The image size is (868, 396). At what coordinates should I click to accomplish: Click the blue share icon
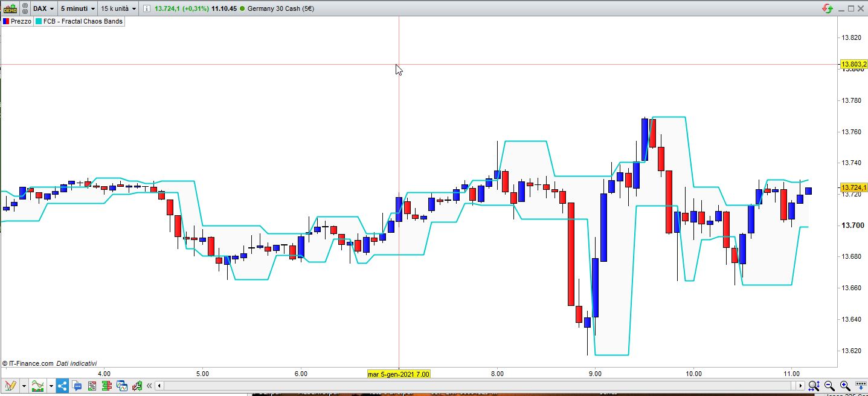[x=62, y=386]
